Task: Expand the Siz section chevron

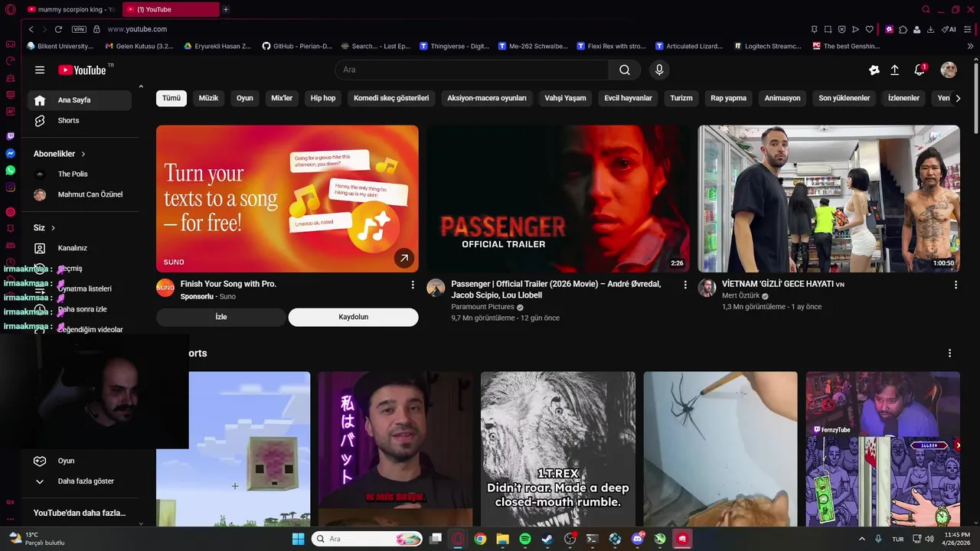Action: [53, 228]
